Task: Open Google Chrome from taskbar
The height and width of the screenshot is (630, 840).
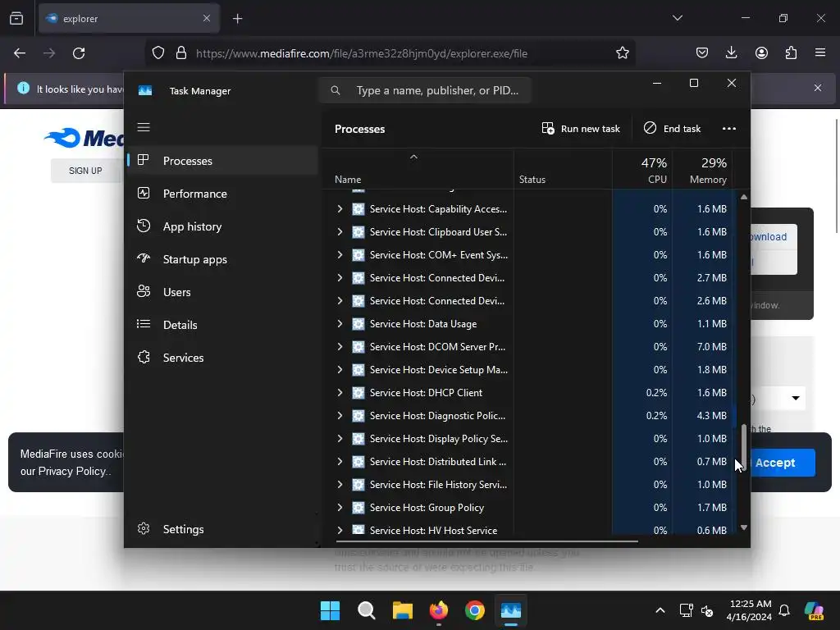Action: pyautogui.click(x=475, y=610)
